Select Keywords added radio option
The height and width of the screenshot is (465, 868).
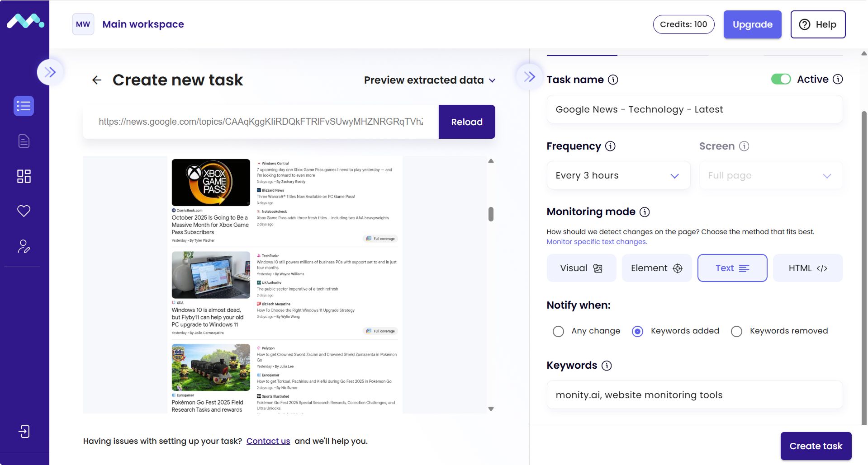tap(637, 331)
